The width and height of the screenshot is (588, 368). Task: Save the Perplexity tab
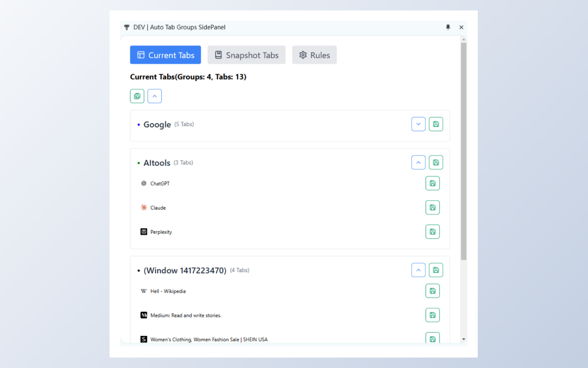[x=432, y=232]
